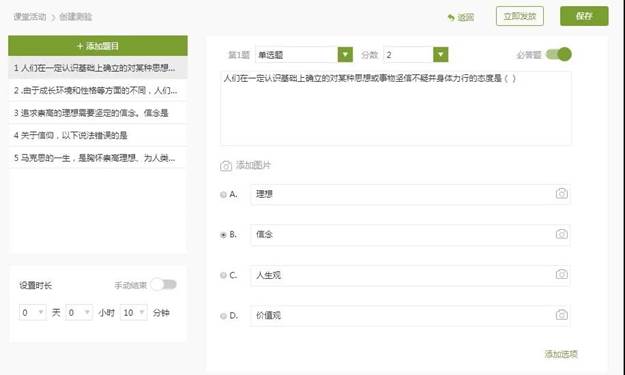The height and width of the screenshot is (375, 625).
Task: Select radio button for option A
Action: (223, 194)
